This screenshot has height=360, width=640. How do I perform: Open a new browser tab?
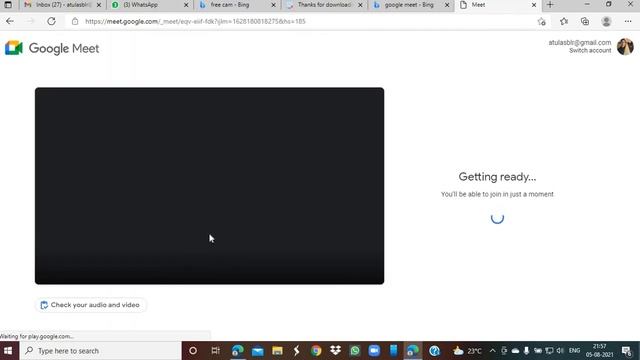pyautogui.click(x=550, y=5)
